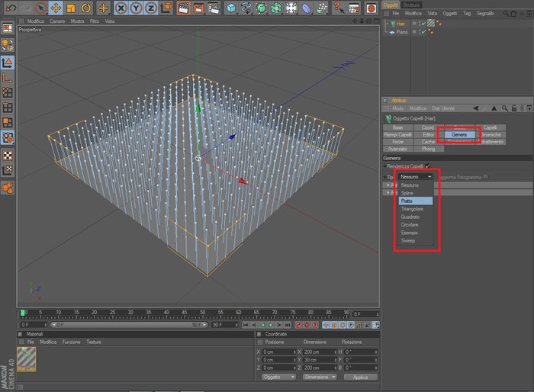The height and width of the screenshot is (392, 534).
Task: Click the Scale tool icon
Action: coord(71,8)
